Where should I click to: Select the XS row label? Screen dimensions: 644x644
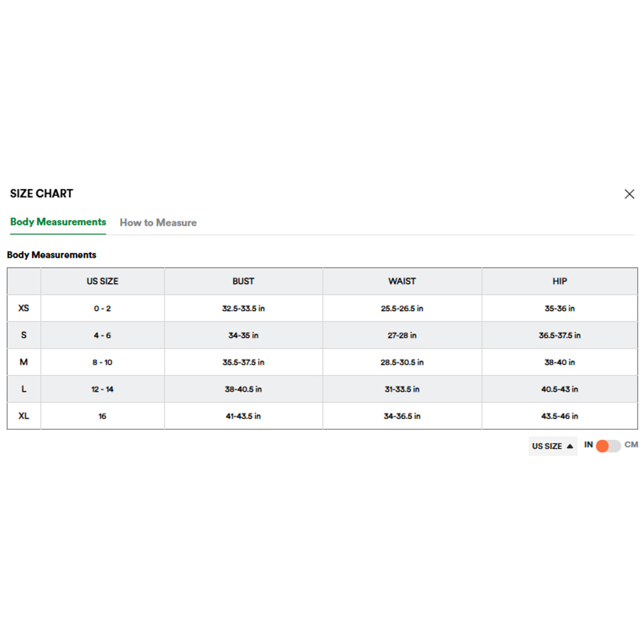coord(24,308)
